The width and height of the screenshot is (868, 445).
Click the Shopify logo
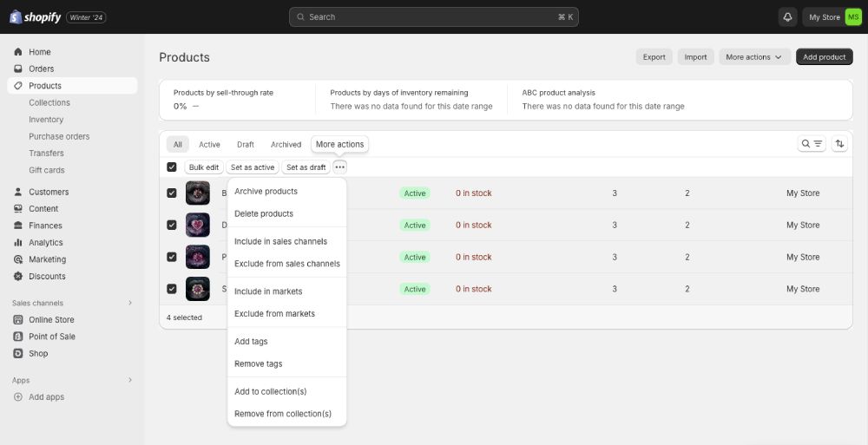[35, 16]
